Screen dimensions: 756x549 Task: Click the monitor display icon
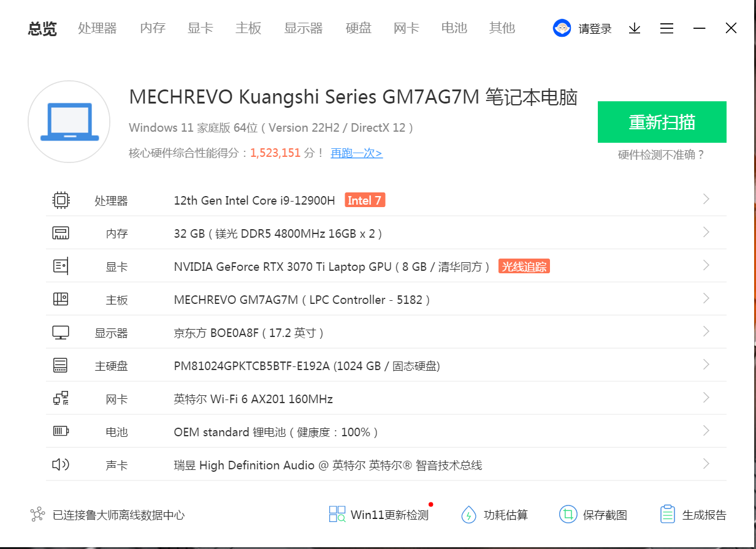coord(61,333)
